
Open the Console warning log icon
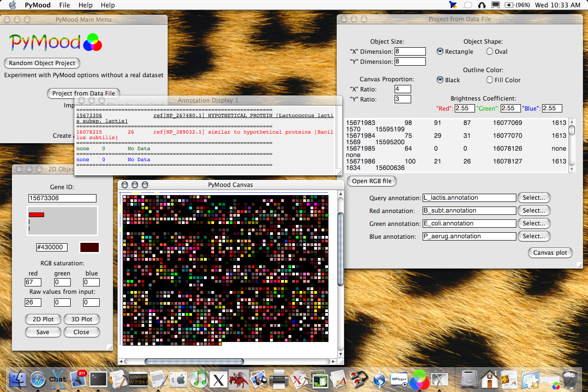point(138,379)
